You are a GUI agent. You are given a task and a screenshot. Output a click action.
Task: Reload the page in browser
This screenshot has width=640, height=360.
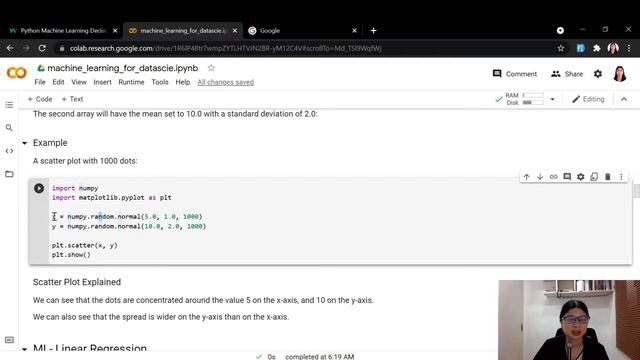tap(42, 48)
